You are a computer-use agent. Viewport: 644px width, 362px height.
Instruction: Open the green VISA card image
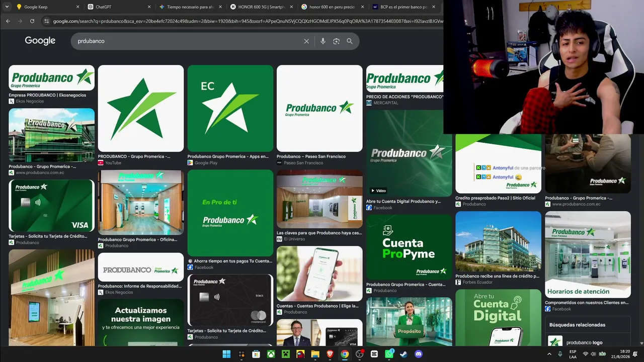51,206
